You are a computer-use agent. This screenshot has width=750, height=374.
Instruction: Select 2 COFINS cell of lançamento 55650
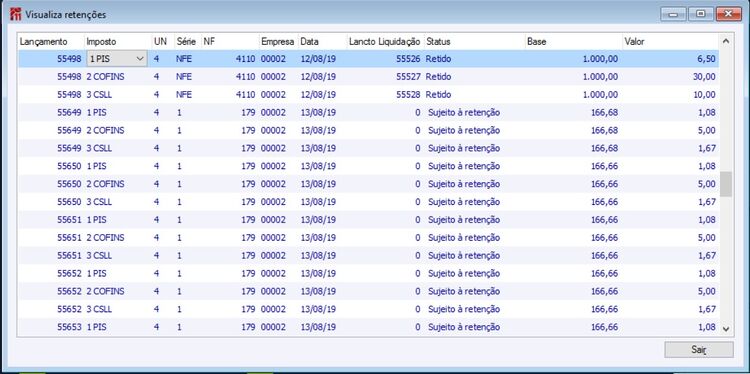click(x=105, y=184)
